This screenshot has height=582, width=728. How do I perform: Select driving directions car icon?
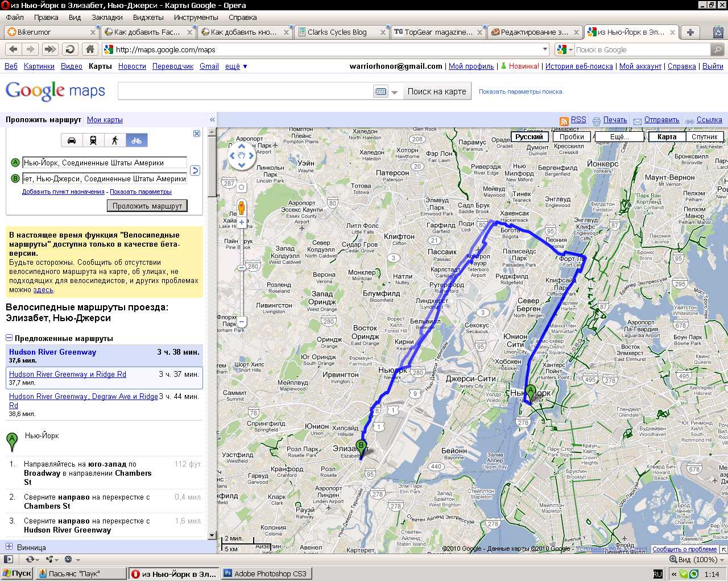[x=72, y=140]
